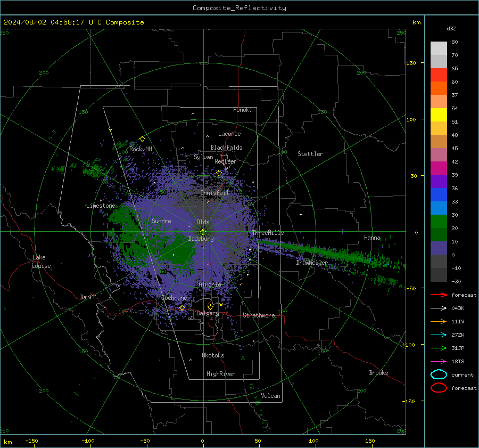Click the Ponoka city label

coord(243,110)
